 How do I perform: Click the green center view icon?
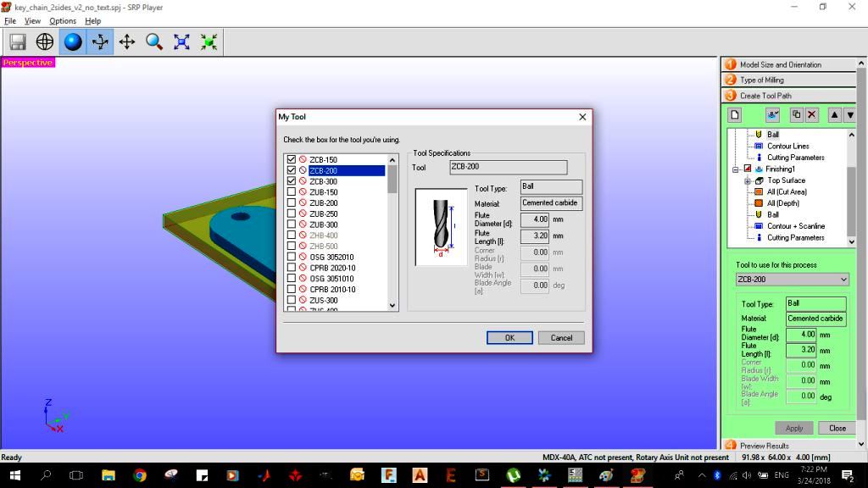[209, 42]
